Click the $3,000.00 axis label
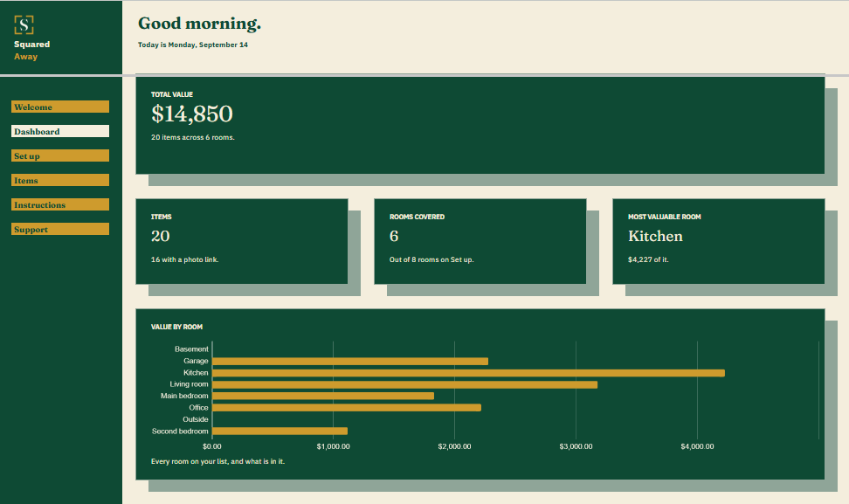The image size is (849, 504). point(576,446)
